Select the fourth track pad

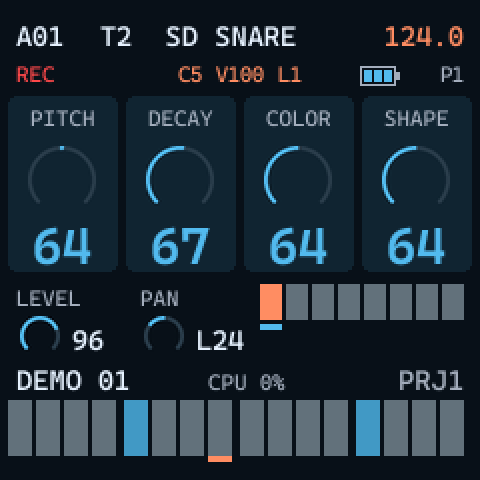pos(349,302)
